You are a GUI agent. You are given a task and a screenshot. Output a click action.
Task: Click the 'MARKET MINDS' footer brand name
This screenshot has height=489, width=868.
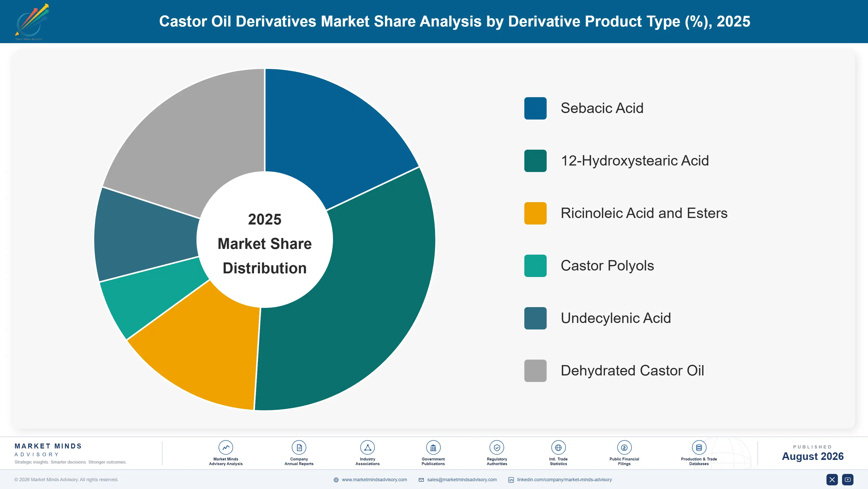click(x=48, y=446)
